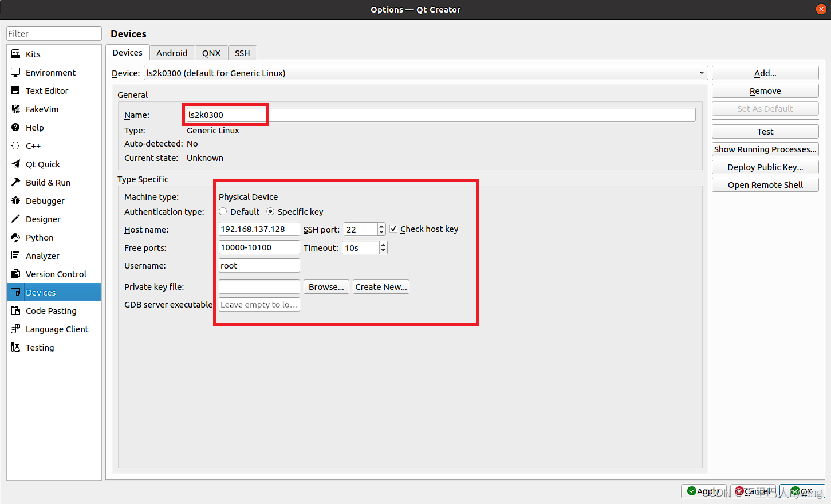831x504 pixels.
Task: Select the Debugger bug icon
Action: (15, 200)
